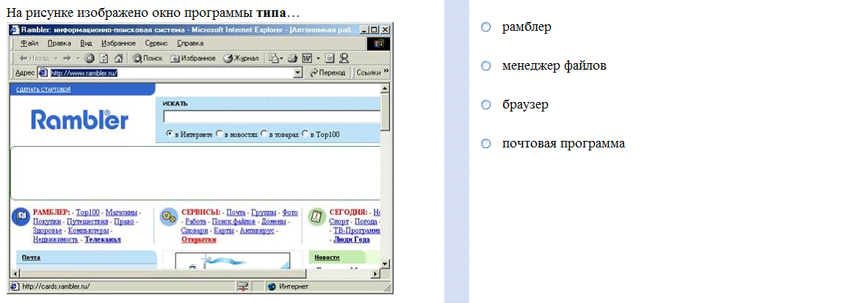Expand the Ссылки links toolbar chevron

(x=386, y=72)
